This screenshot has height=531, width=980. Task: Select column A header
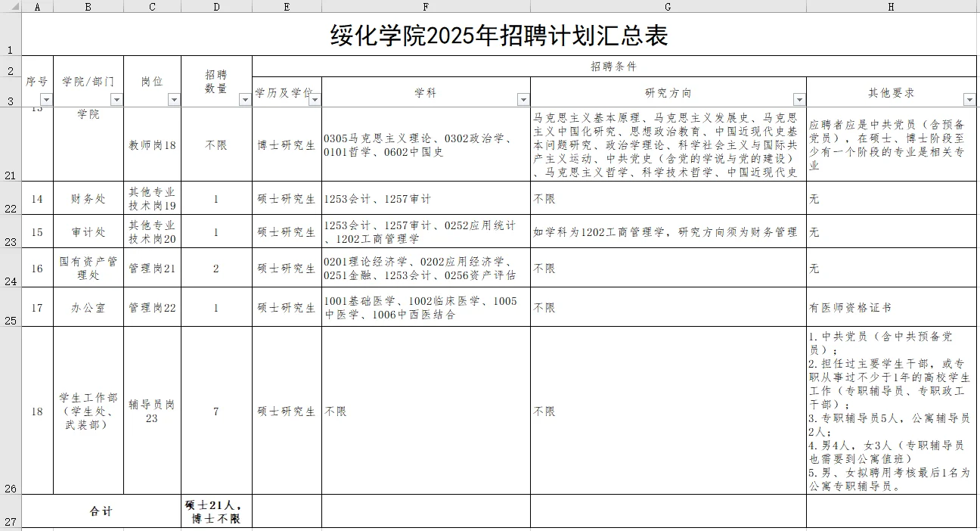(x=37, y=6)
